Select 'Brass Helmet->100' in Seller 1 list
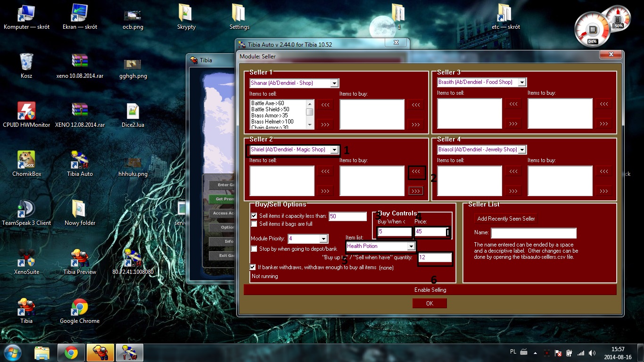 [x=272, y=122]
